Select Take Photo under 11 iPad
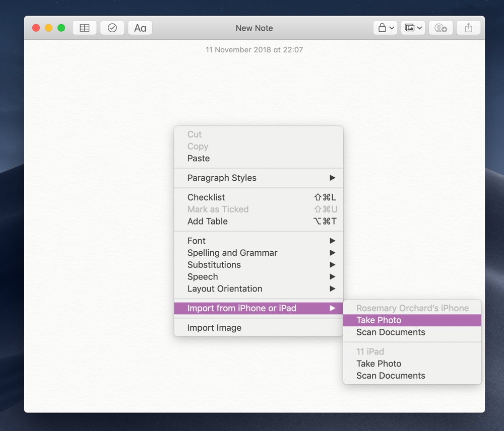 click(412, 364)
